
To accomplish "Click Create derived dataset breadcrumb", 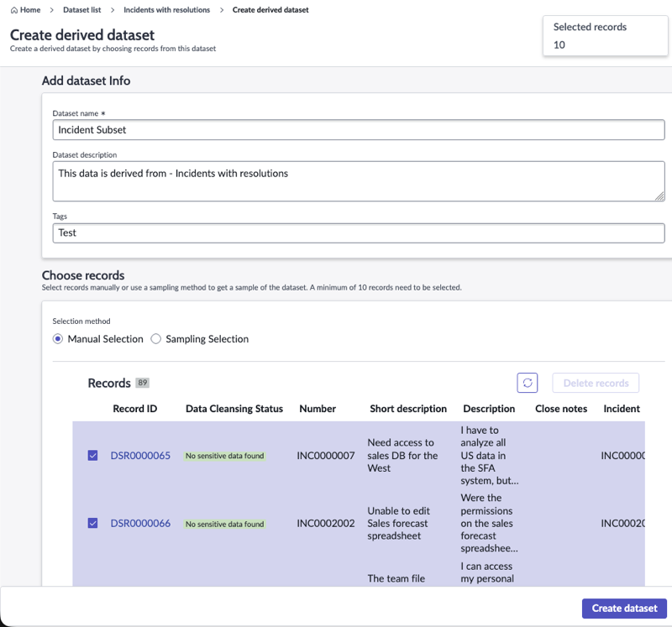I will pos(270,10).
